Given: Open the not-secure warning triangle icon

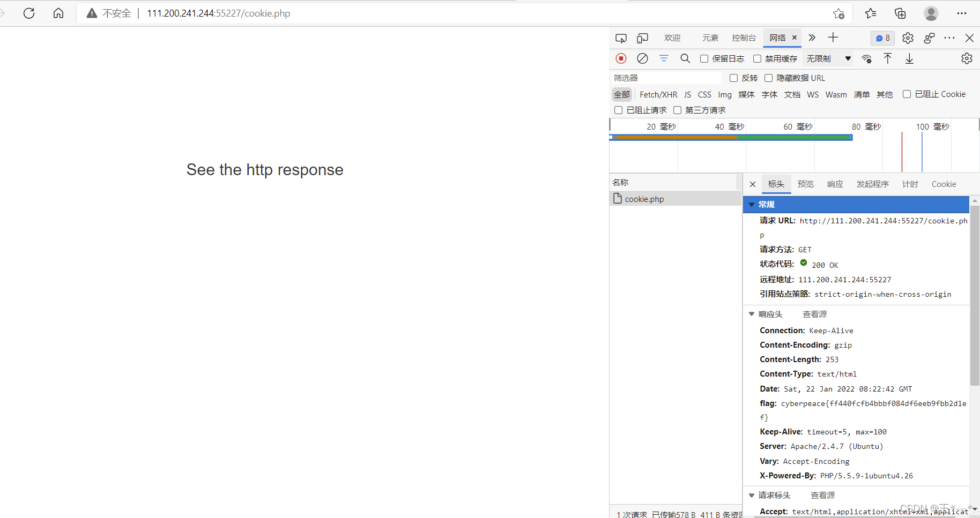Looking at the screenshot, I should coord(92,13).
